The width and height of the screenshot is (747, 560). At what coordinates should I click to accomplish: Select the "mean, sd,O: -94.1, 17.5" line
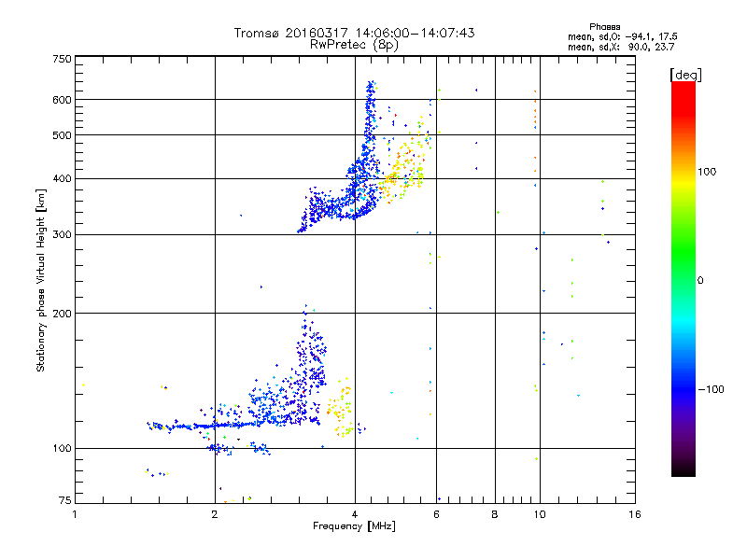(x=622, y=36)
